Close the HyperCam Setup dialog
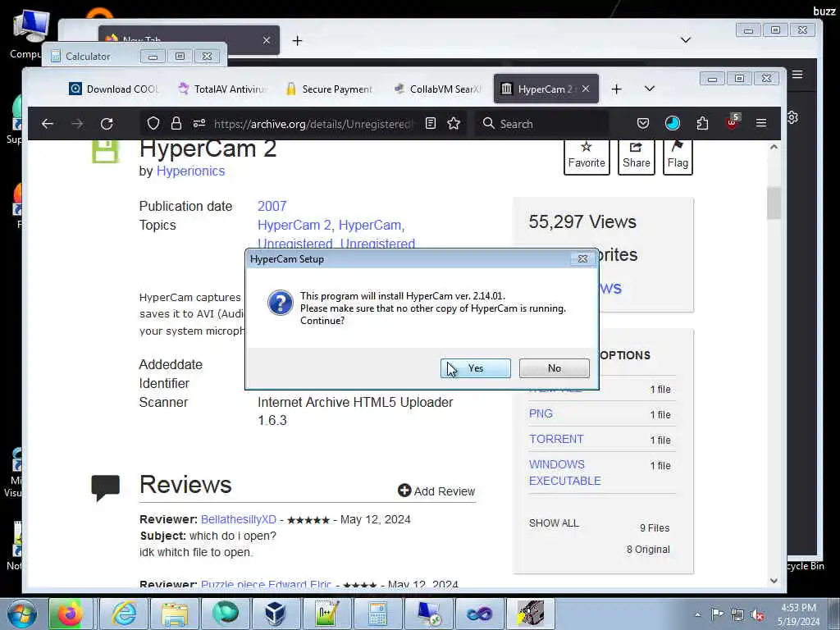840x630 pixels. point(582,258)
